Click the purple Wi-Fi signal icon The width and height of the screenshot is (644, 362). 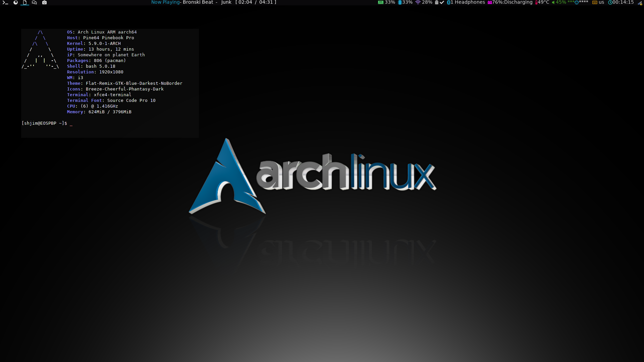pos(418,2)
